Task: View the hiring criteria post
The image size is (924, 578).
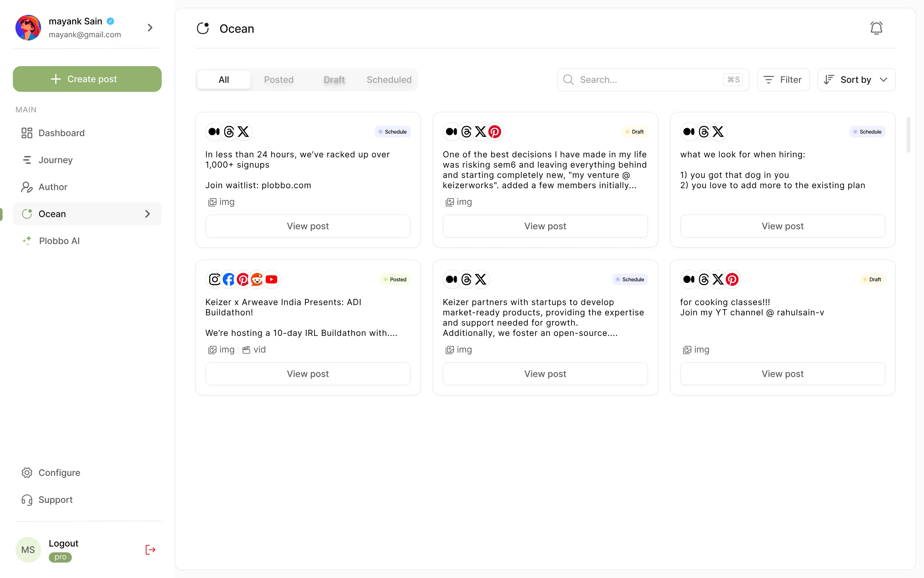Action: [x=783, y=226]
